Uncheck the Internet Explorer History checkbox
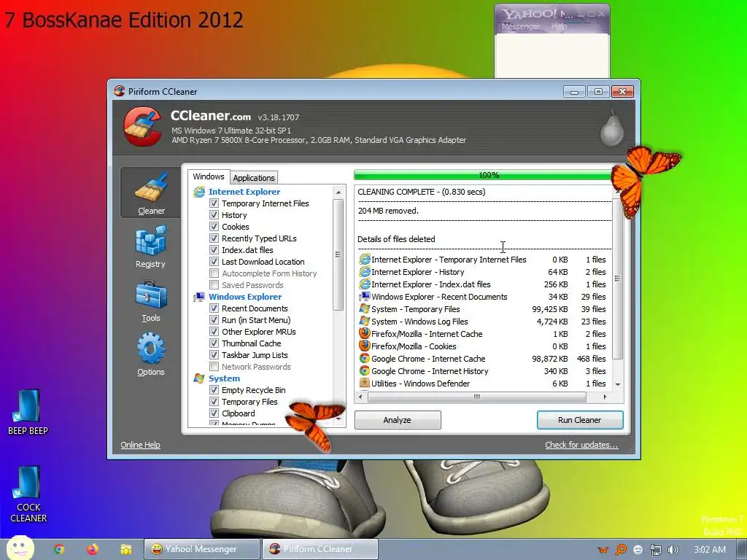This screenshot has width=747, height=560. pyautogui.click(x=214, y=215)
